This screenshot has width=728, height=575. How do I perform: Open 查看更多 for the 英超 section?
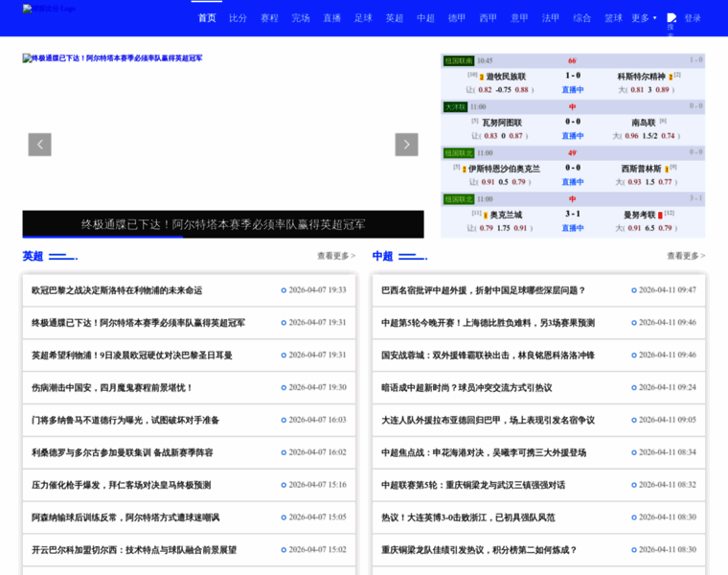pyautogui.click(x=336, y=256)
